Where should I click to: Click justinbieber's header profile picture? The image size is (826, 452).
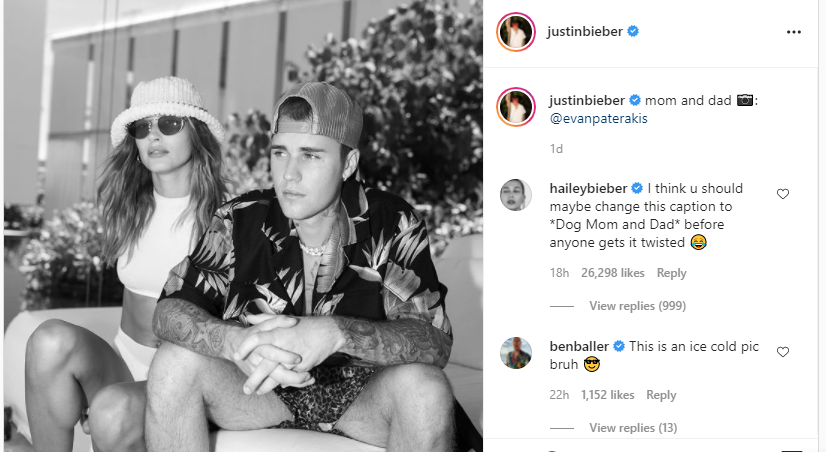click(x=516, y=32)
